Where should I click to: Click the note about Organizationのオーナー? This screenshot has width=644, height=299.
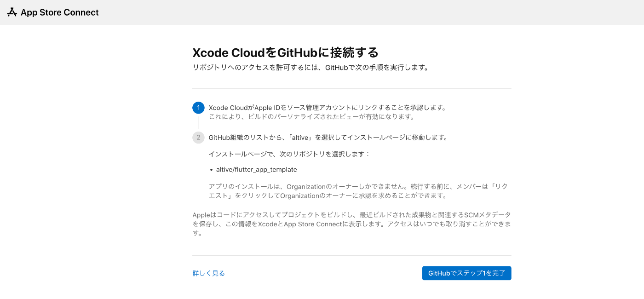click(x=358, y=191)
